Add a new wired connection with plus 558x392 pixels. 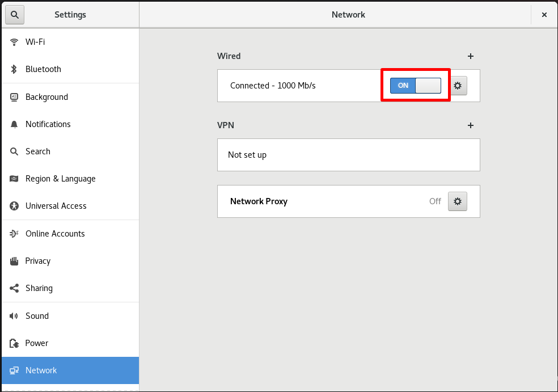tap(471, 56)
